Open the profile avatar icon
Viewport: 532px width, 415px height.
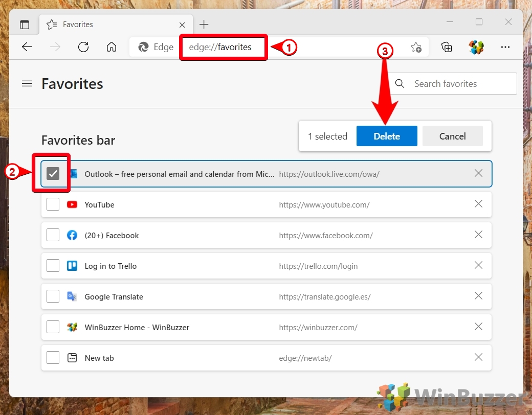click(x=476, y=47)
